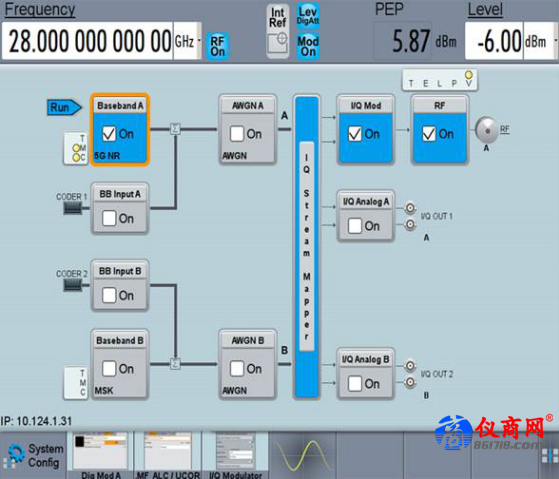This screenshot has width=559, height=479.
Task: Toggle the I/Q Analog B checkbox
Action: point(355,384)
